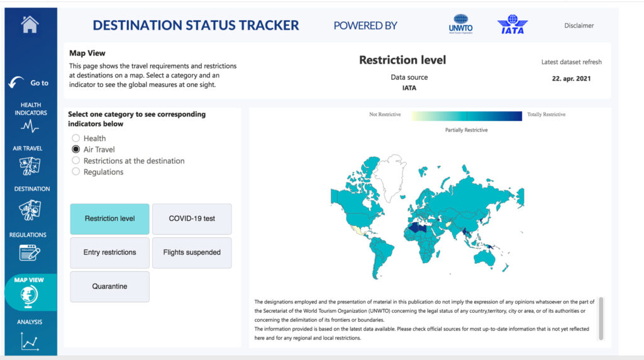This screenshot has height=360, width=644.
Task: Select the Map View globe icon
Action: (29, 296)
